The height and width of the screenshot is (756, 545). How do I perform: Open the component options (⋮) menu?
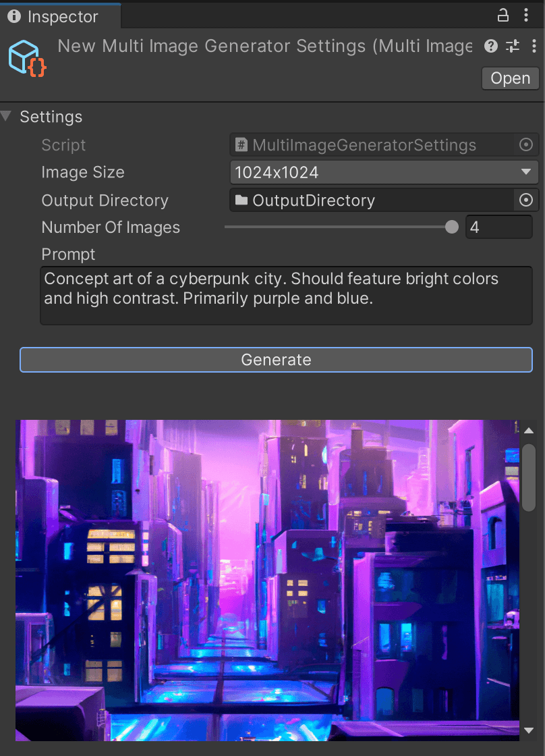535,46
